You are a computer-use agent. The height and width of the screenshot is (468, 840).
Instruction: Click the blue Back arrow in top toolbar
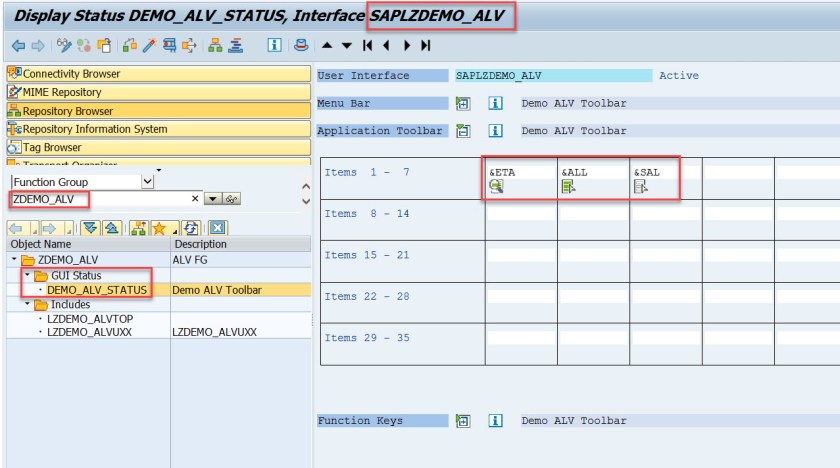[18, 46]
